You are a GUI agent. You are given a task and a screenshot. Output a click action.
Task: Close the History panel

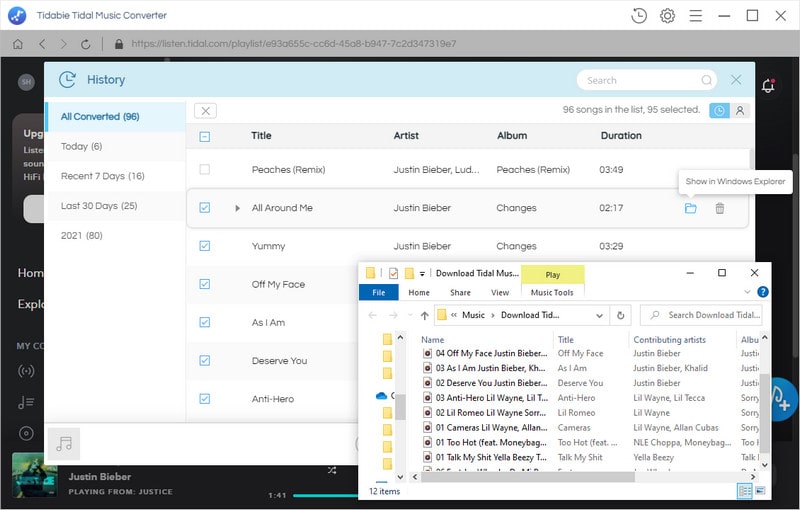[x=736, y=80]
